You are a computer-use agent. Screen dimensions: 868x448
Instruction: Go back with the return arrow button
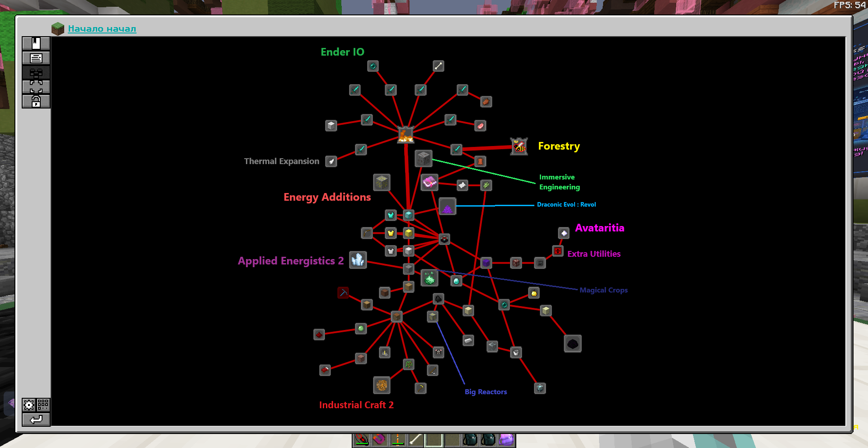pyautogui.click(x=36, y=420)
